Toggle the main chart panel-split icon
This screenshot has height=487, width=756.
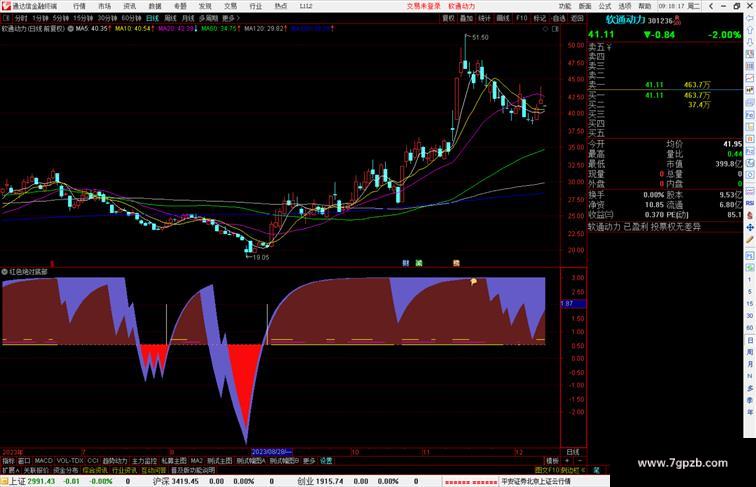coord(555,29)
